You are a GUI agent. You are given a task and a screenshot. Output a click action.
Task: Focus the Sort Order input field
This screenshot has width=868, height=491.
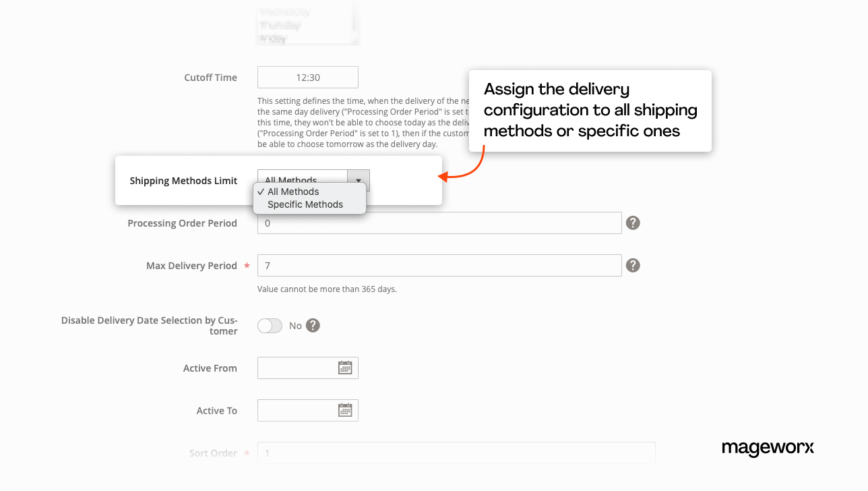[456, 453]
